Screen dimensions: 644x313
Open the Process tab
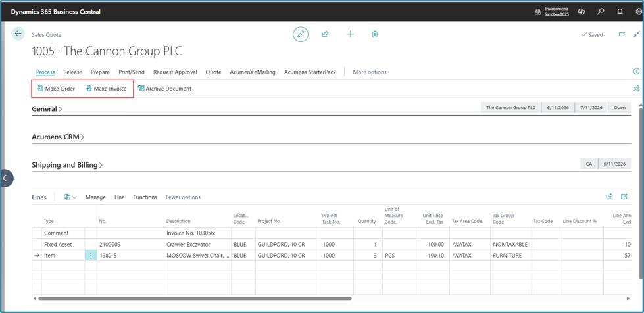point(45,72)
